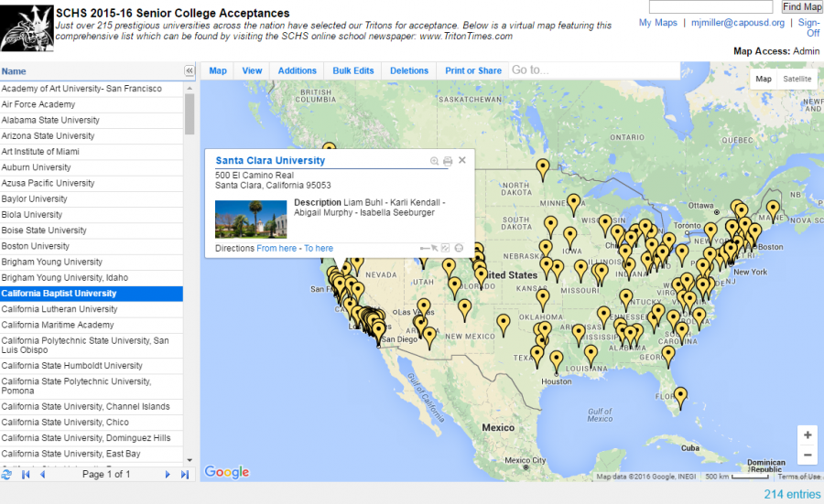Print the Santa Clara University popup
The height and width of the screenshot is (504, 824).
pyautogui.click(x=447, y=161)
